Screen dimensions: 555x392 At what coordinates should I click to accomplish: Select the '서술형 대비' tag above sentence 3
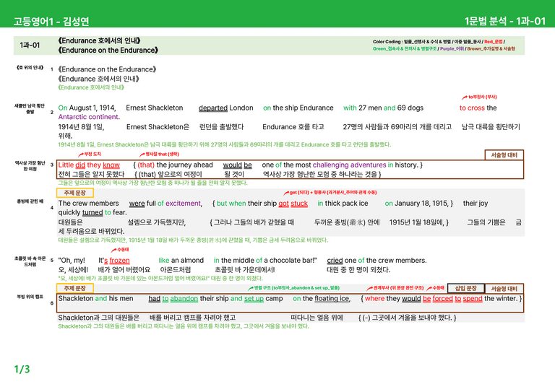504,154
